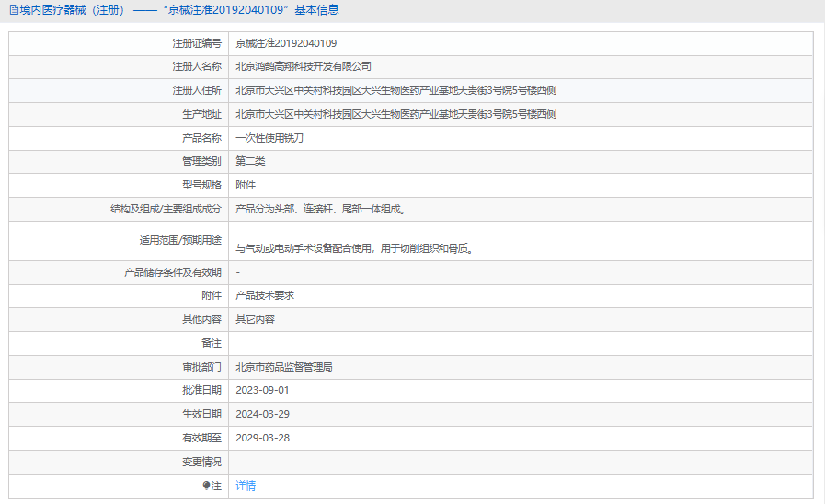Click the document icon before the page title

(x=14, y=10)
